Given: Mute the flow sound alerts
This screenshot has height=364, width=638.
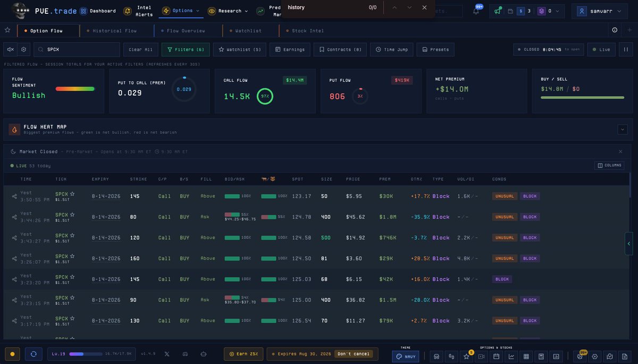Looking at the screenshot, I should [x=10, y=49].
